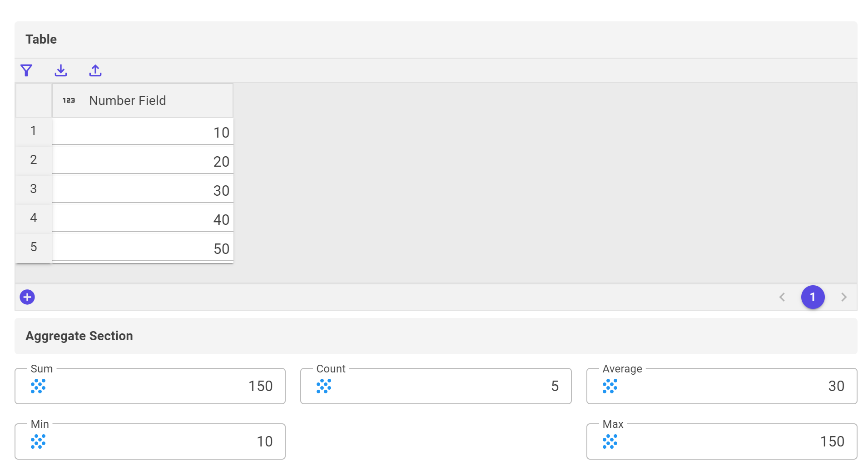Click the 123 number type icon
The height and width of the screenshot is (476, 868).
click(69, 100)
